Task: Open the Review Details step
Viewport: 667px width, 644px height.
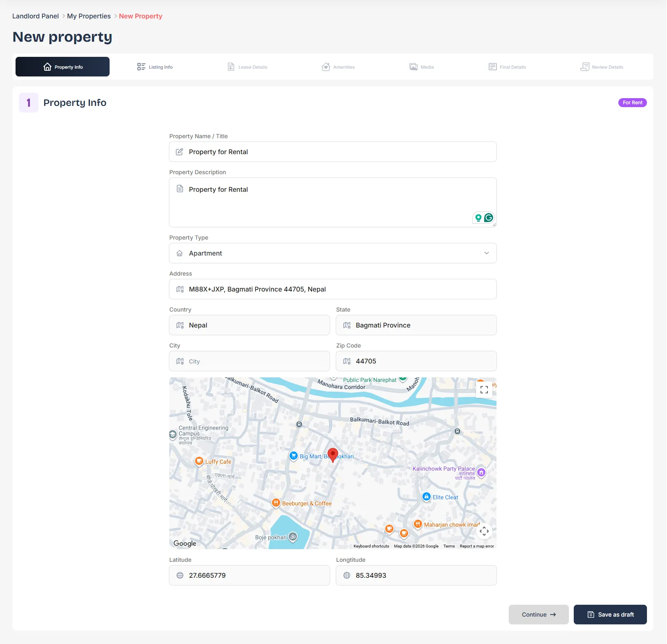Action: point(602,67)
